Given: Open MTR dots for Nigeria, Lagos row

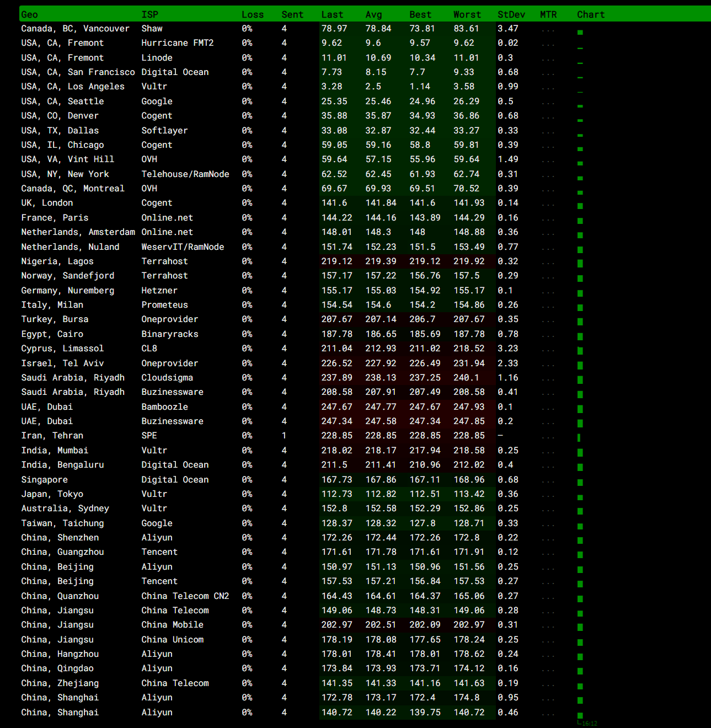Looking at the screenshot, I should click(x=548, y=263).
